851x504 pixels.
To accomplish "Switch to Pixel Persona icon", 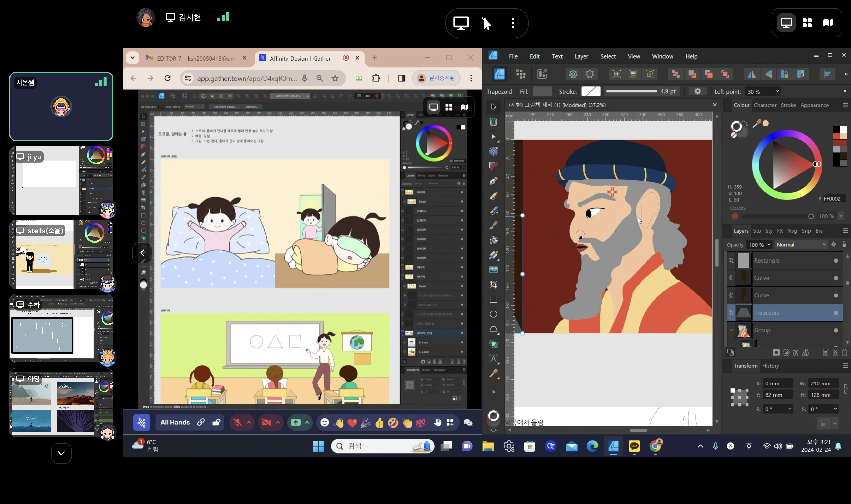I will coord(521,74).
